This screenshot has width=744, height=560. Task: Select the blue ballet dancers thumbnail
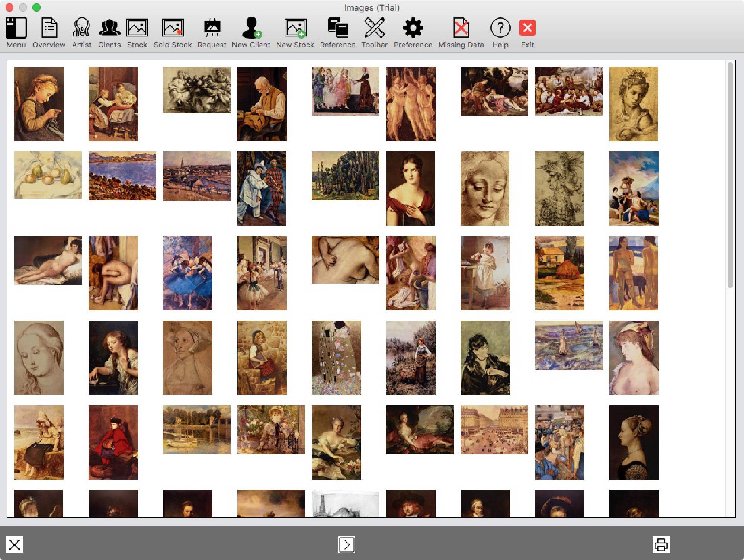click(187, 273)
